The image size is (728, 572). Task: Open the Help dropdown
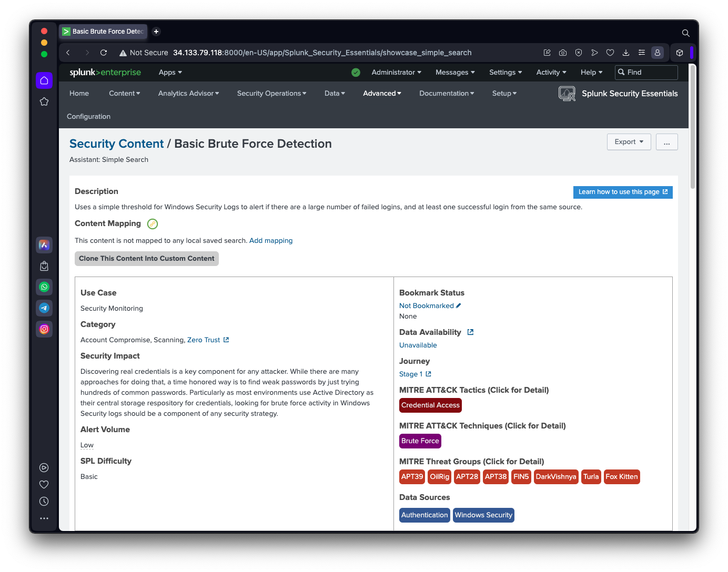592,73
